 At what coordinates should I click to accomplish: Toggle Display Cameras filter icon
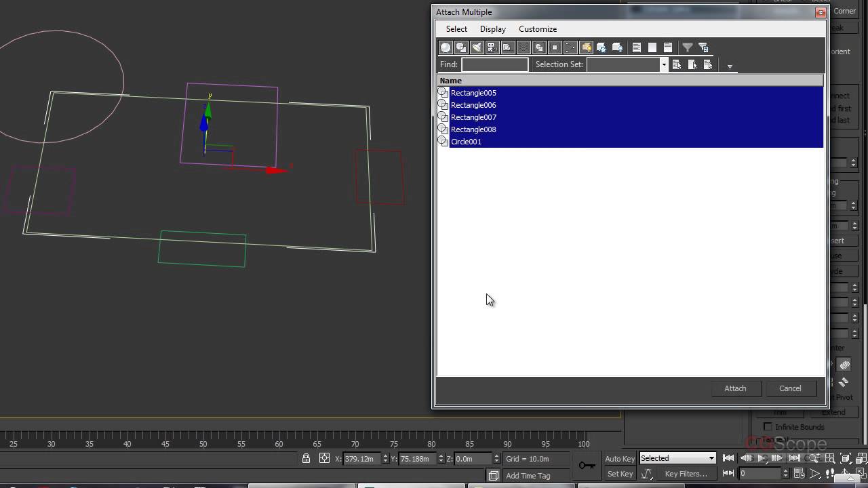(x=492, y=47)
